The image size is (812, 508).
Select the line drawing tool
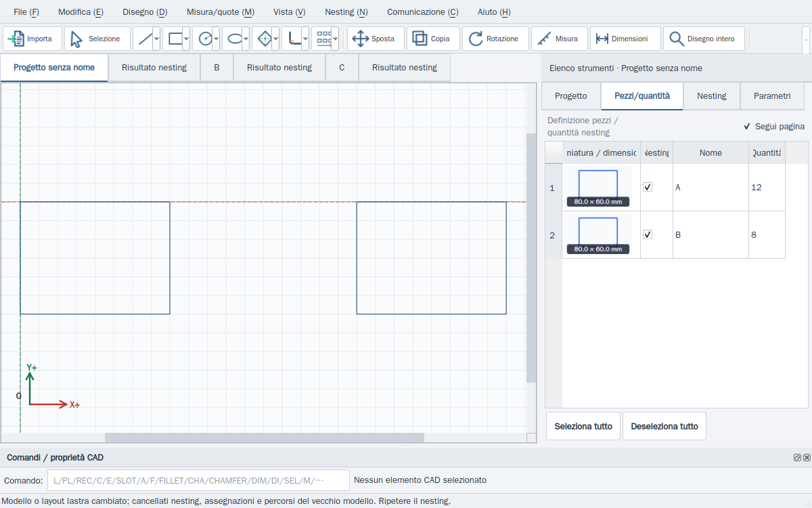tap(143, 39)
